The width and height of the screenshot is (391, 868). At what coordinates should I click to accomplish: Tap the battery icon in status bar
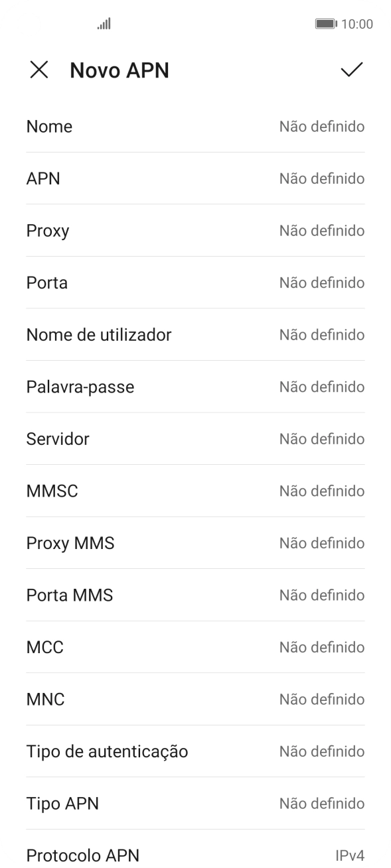327,24
